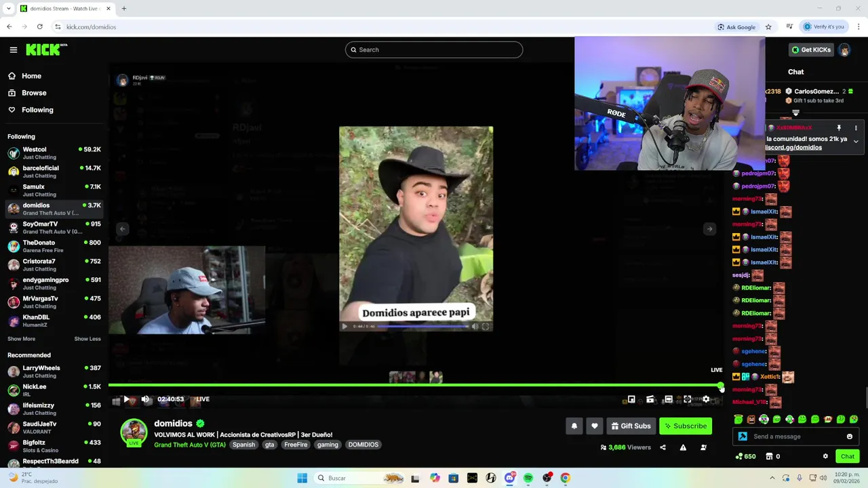Jump to LIVE beside timestamp
The image size is (868, 488).
[x=203, y=399]
